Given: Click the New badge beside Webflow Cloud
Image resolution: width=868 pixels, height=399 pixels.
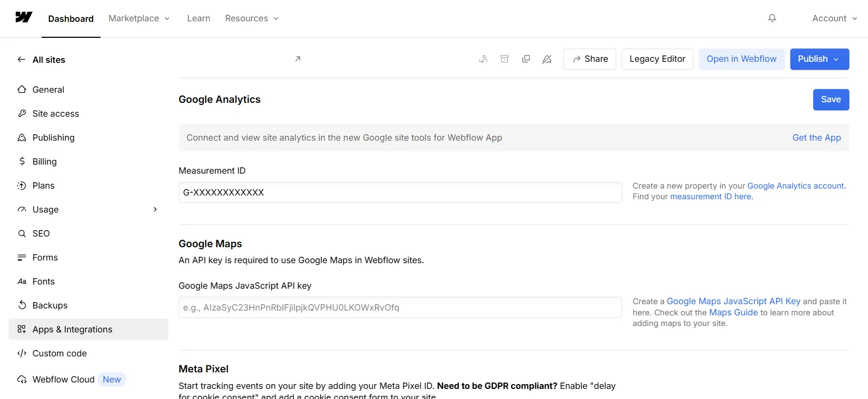Looking at the screenshot, I should tap(112, 379).
